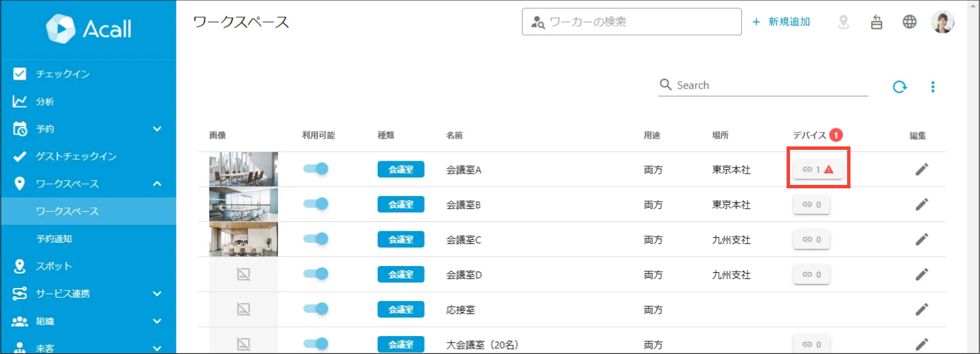Open the three-dot more options menu
980x354 pixels.
(x=933, y=87)
